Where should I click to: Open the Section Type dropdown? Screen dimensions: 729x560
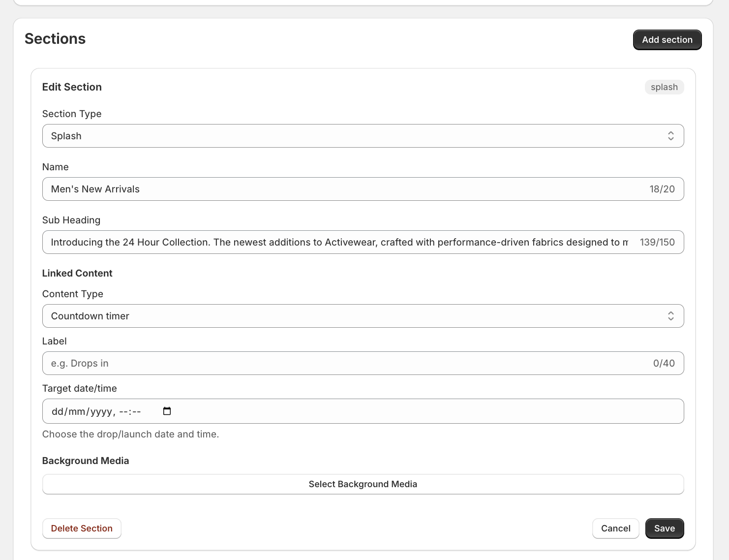pos(363,136)
